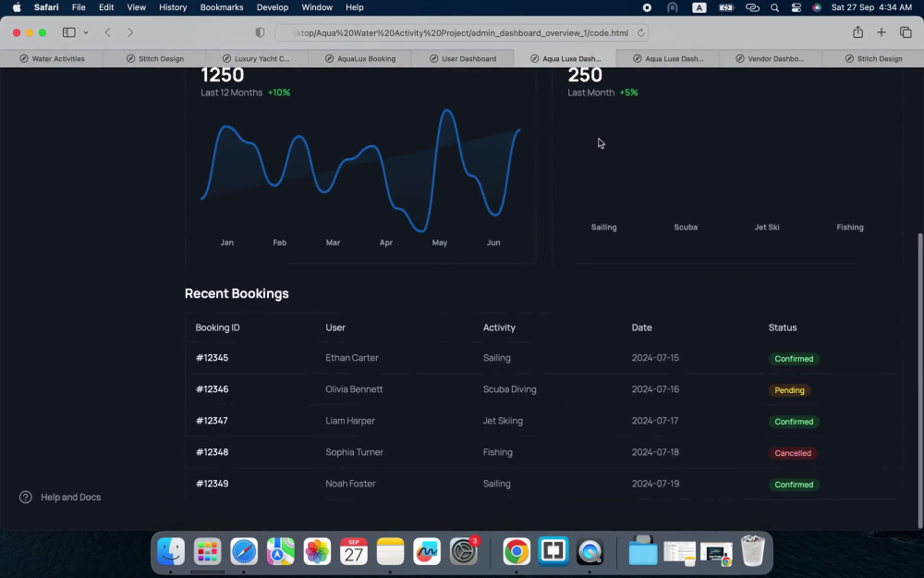Image resolution: width=924 pixels, height=578 pixels.
Task: Open Spotlight search magnifier icon
Action: point(775,7)
